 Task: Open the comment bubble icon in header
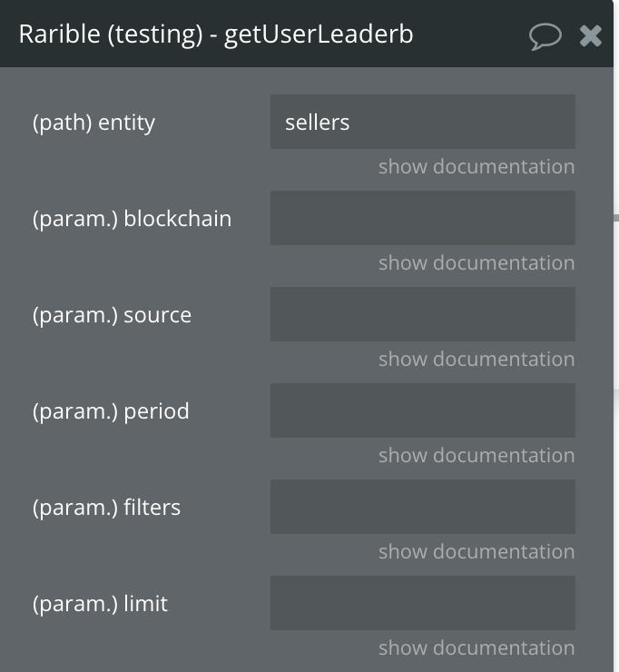coord(545,35)
